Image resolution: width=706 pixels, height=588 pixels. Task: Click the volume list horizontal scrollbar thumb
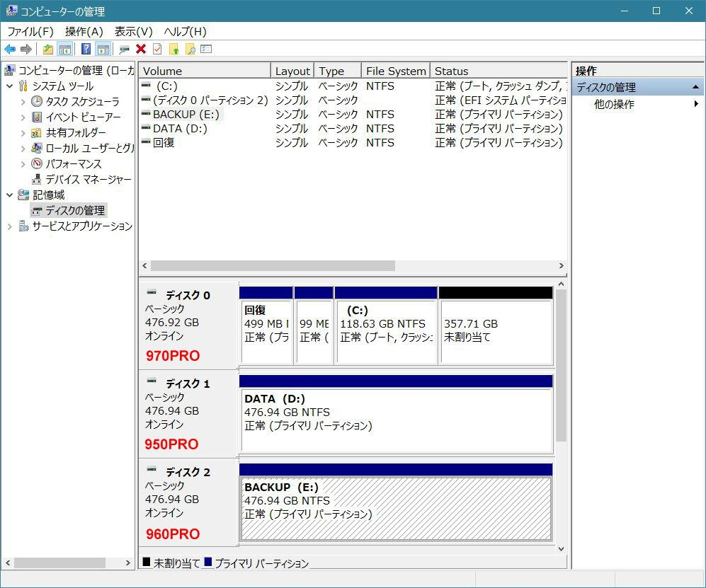(273, 266)
